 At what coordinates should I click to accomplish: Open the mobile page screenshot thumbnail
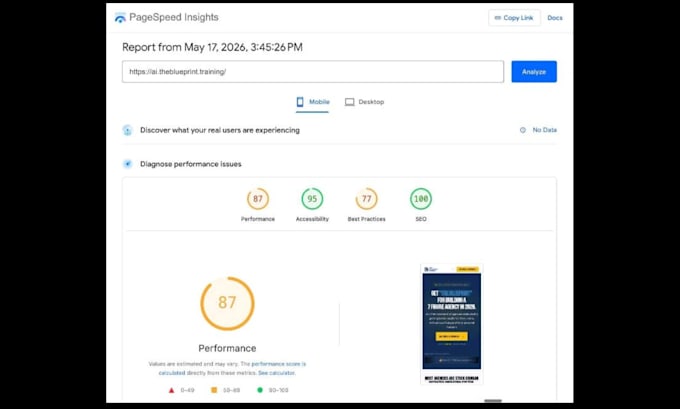(x=451, y=324)
